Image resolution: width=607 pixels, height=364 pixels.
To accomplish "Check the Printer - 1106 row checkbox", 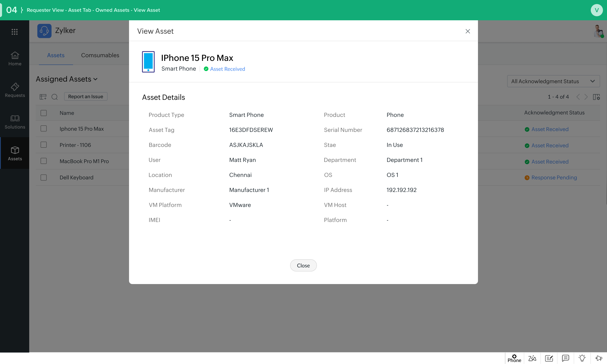I will [44, 145].
